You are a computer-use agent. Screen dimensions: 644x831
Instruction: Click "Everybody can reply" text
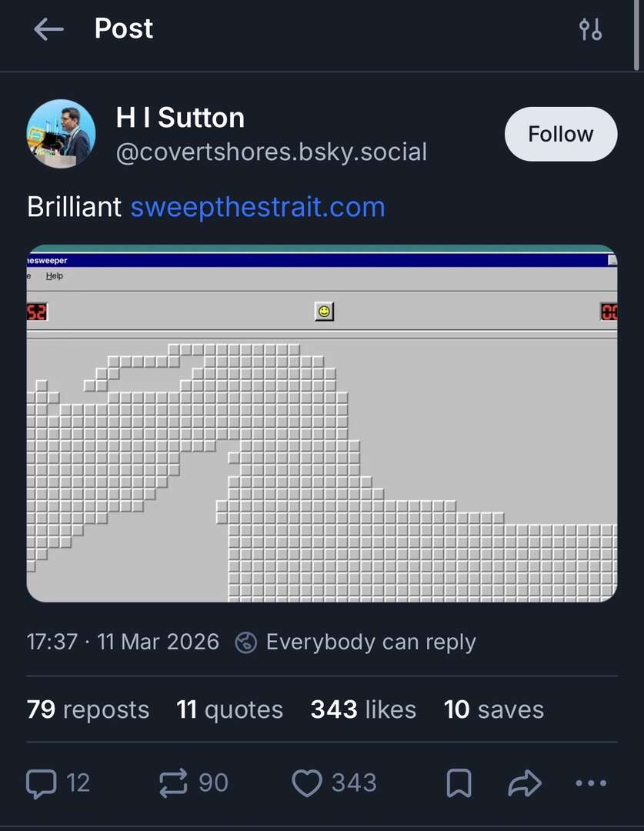(371, 642)
